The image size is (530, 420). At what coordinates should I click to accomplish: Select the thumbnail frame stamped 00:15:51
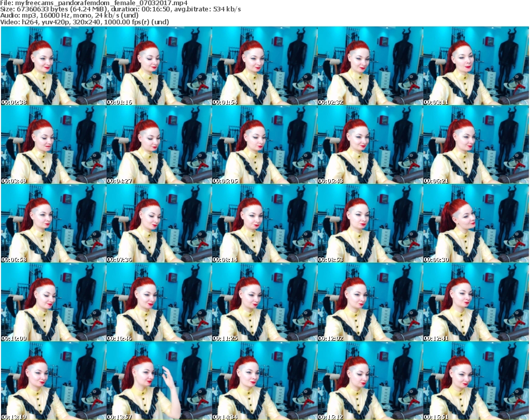click(476, 381)
